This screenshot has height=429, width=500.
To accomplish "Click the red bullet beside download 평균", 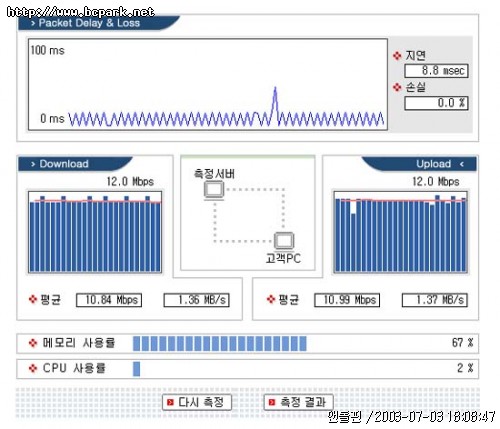I will [33, 299].
